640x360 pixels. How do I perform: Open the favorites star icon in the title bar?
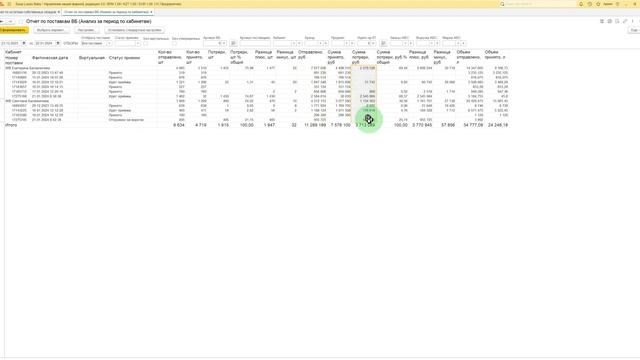598,4
